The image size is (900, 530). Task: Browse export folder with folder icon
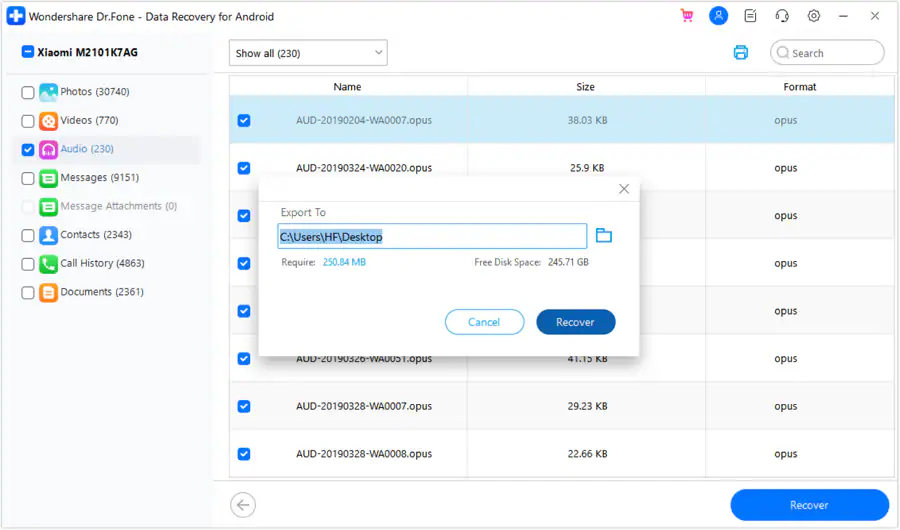[603, 235]
